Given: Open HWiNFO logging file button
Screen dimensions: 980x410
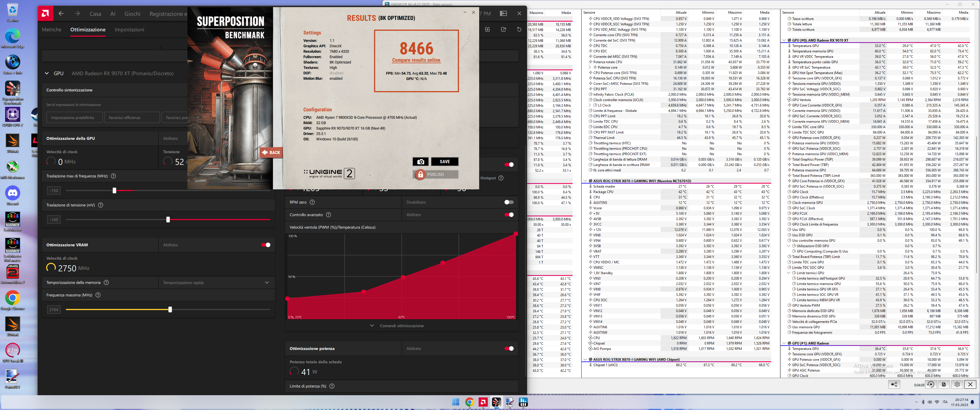Looking at the screenshot, I should point(944,385).
